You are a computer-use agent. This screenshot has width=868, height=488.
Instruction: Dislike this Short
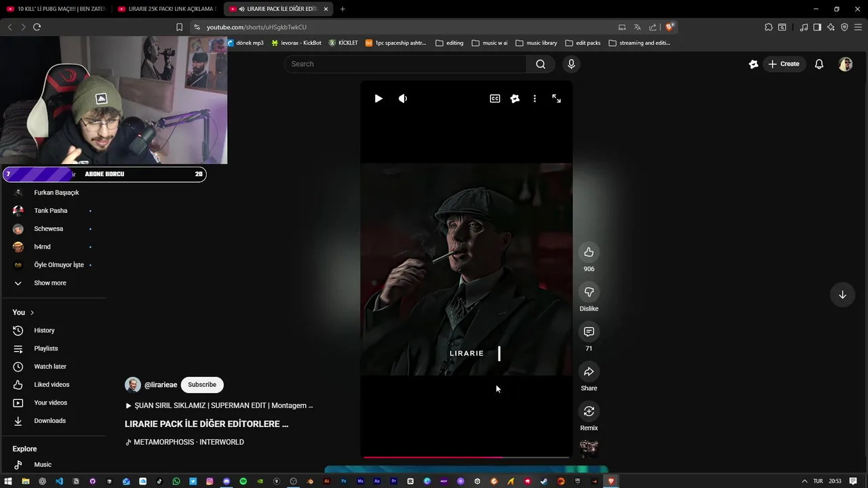pyautogui.click(x=589, y=292)
